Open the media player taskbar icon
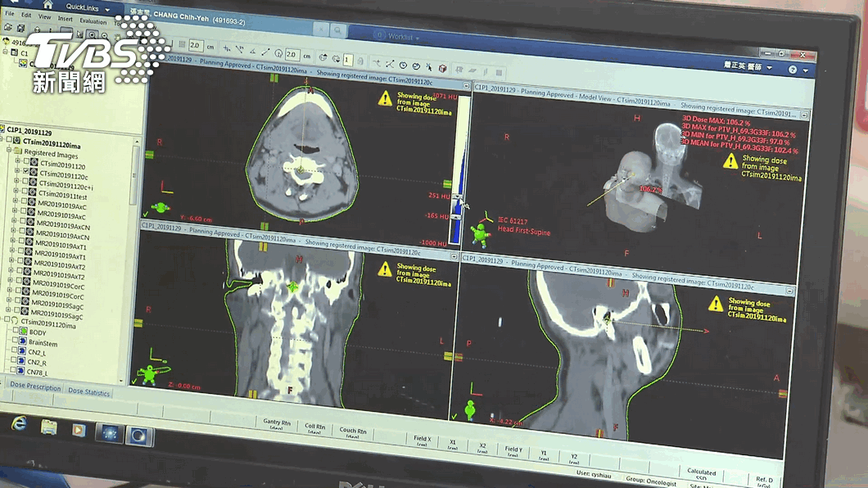Image resolution: width=868 pixels, height=488 pixels. (x=79, y=429)
